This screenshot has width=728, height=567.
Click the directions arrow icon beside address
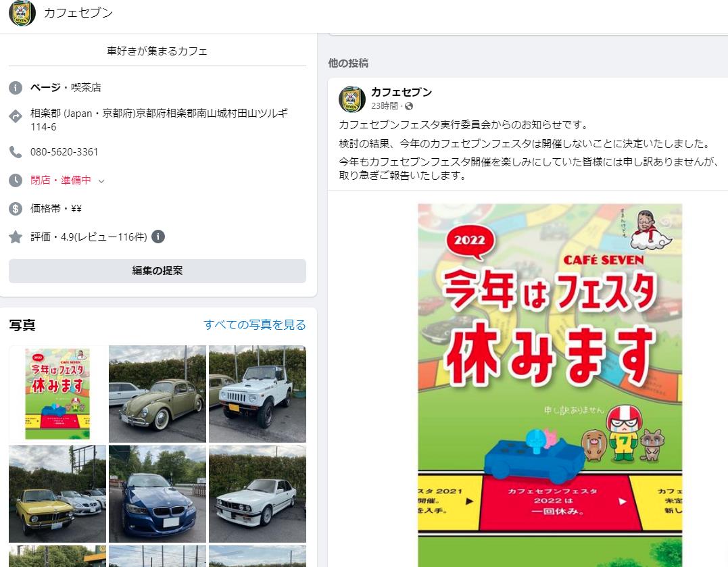[16, 116]
